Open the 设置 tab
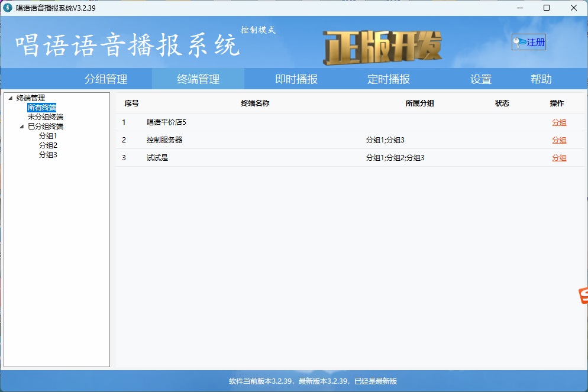This screenshot has width=588, height=392. tap(480, 78)
